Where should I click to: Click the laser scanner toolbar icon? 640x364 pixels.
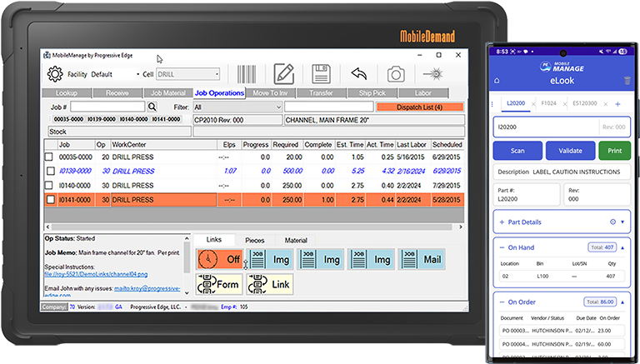[433, 74]
